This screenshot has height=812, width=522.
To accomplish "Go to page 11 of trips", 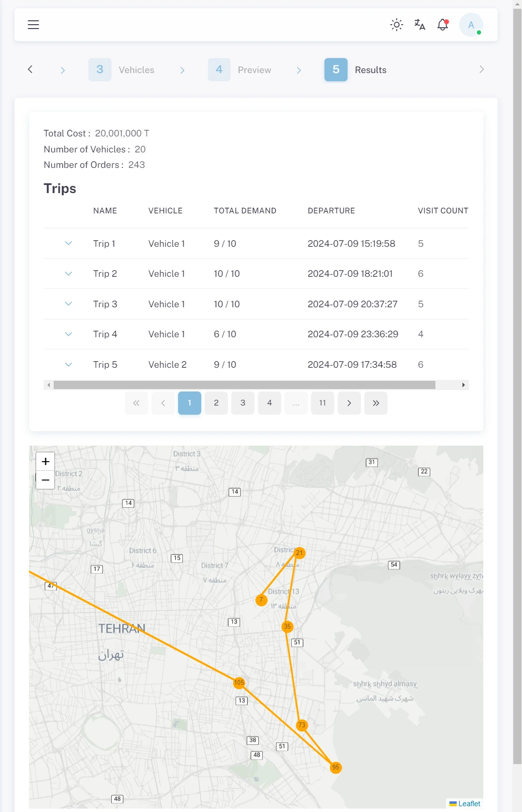I will [323, 403].
